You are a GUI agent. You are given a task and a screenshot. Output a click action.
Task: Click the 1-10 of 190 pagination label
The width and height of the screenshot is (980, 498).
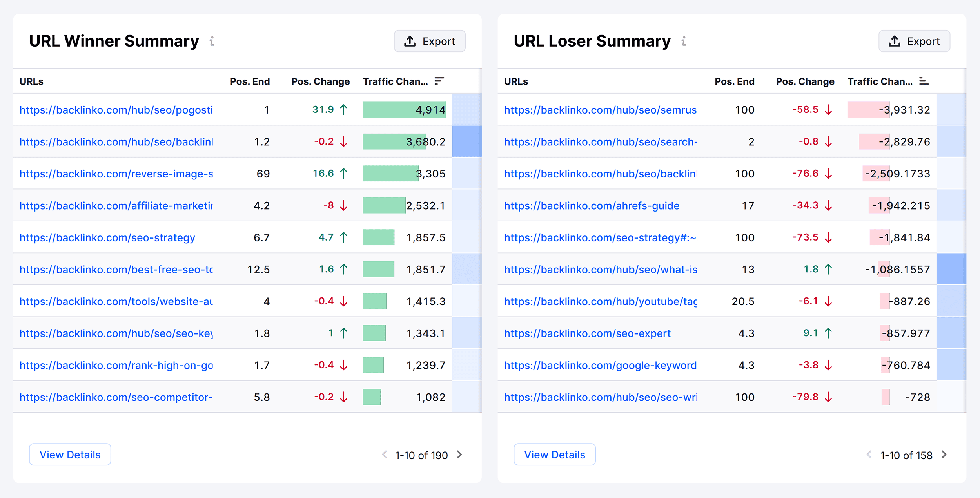(421, 455)
